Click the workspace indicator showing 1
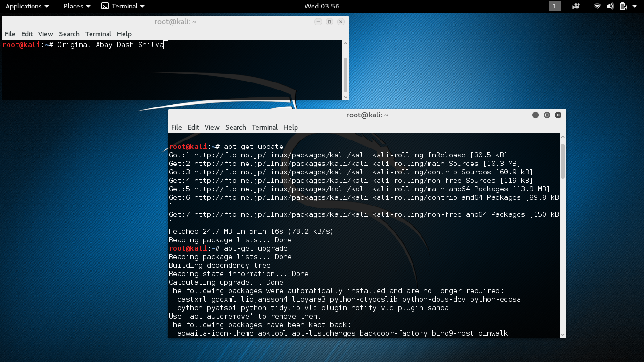The width and height of the screenshot is (644, 362). [x=555, y=6]
